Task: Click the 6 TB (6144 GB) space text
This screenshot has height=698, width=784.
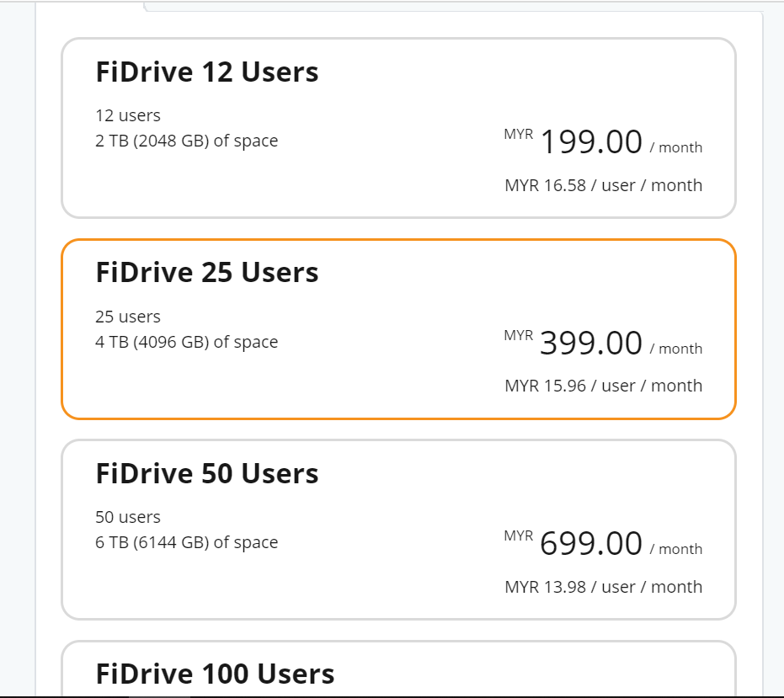Action: coord(186,542)
